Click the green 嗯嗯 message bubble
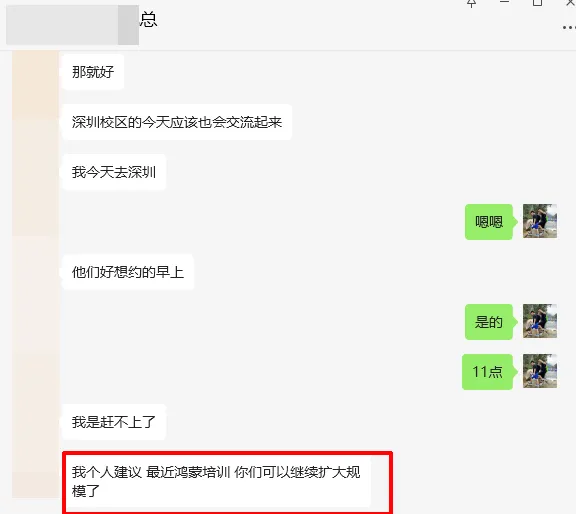Screen dimensions: 576x514 pyautogui.click(x=489, y=222)
